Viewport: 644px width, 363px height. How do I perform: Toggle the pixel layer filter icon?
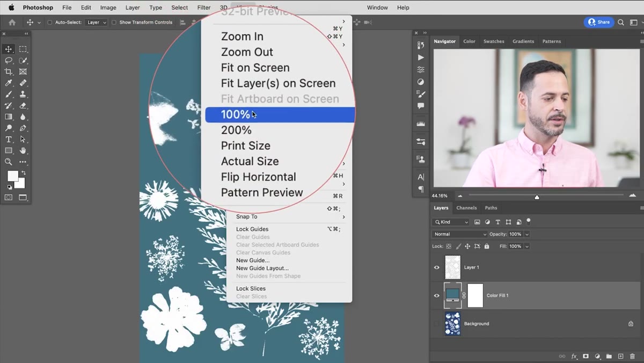(x=477, y=222)
